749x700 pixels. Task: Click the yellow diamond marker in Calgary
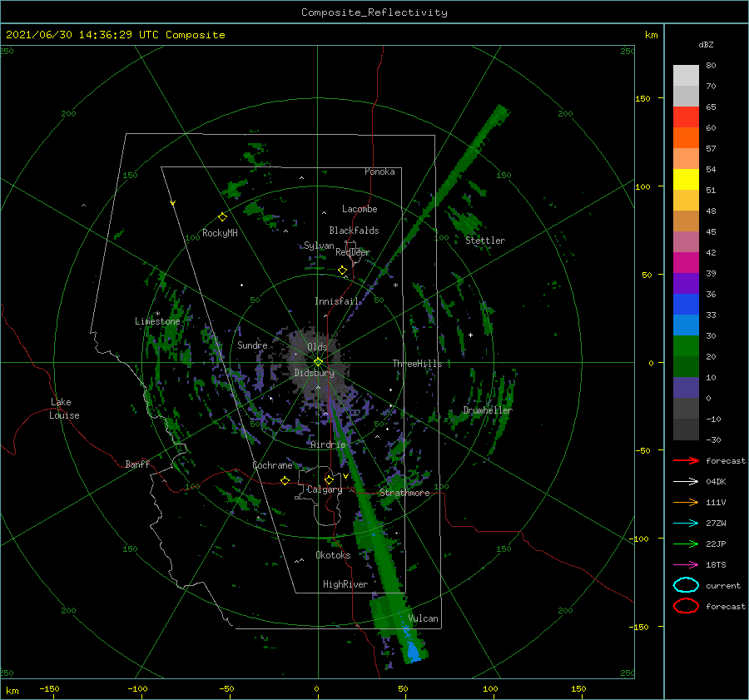coord(329,479)
